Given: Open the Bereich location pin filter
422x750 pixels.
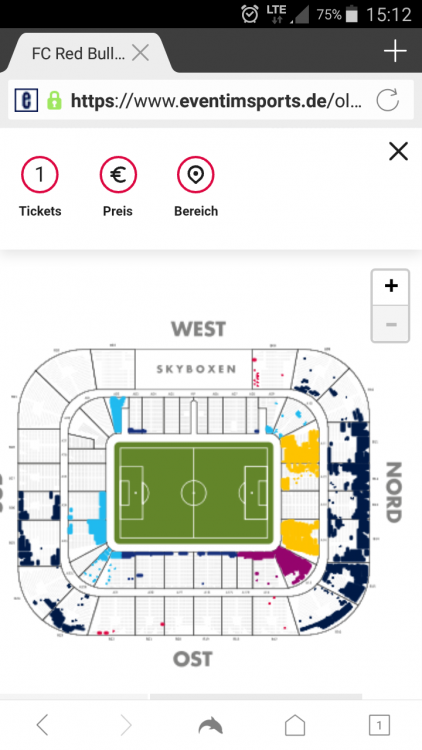Looking at the screenshot, I should click(x=196, y=175).
